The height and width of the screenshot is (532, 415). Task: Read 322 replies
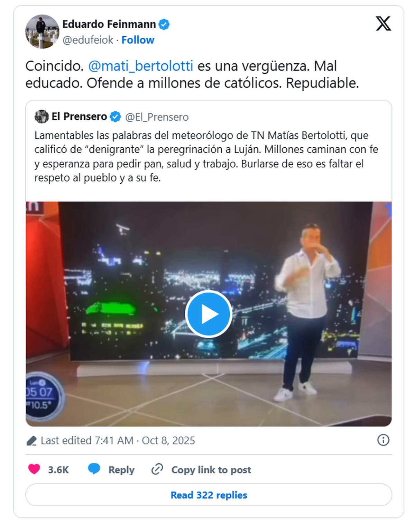click(209, 495)
